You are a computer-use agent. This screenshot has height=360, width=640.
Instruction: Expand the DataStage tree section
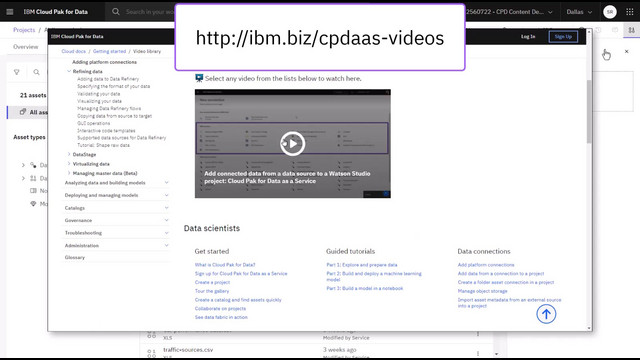[x=69, y=154]
